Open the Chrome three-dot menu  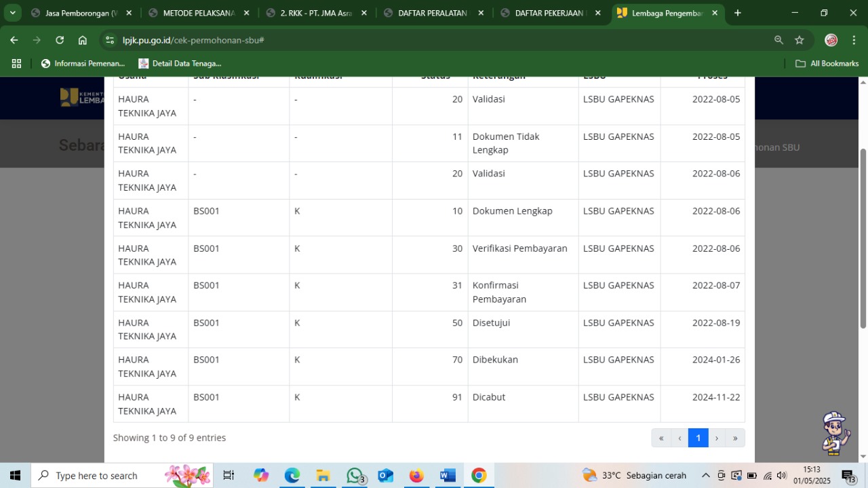[x=854, y=40]
